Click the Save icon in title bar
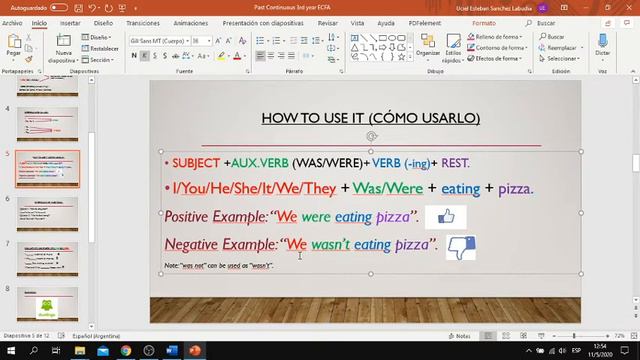The height and width of the screenshot is (360, 640). (78, 8)
